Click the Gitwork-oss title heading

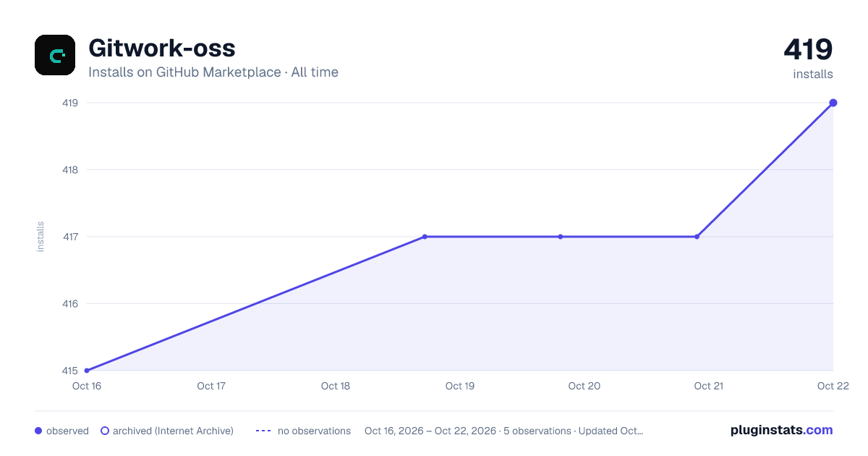tap(161, 48)
